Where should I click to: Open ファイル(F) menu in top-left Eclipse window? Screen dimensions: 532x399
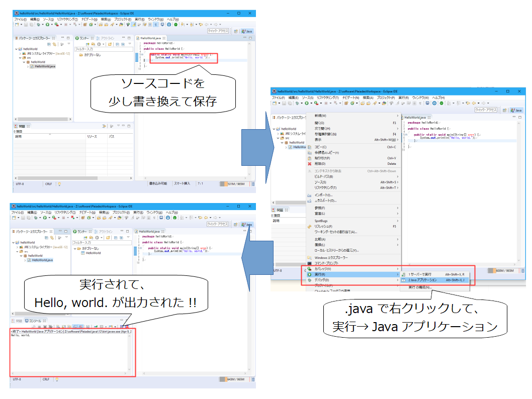pos(20,19)
